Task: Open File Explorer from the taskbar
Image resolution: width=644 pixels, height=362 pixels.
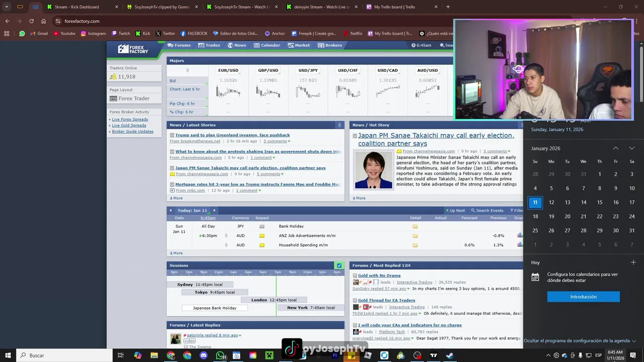Action: pyautogui.click(x=154, y=355)
